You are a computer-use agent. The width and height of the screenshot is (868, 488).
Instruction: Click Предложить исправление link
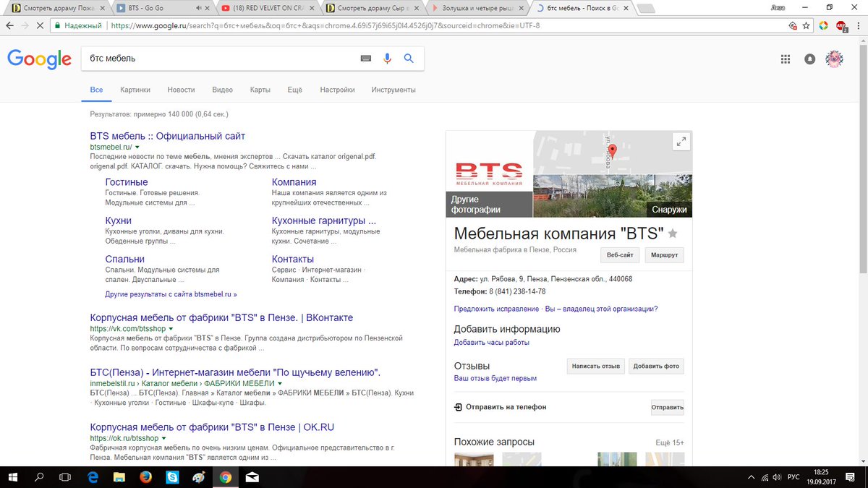pos(496,309)
